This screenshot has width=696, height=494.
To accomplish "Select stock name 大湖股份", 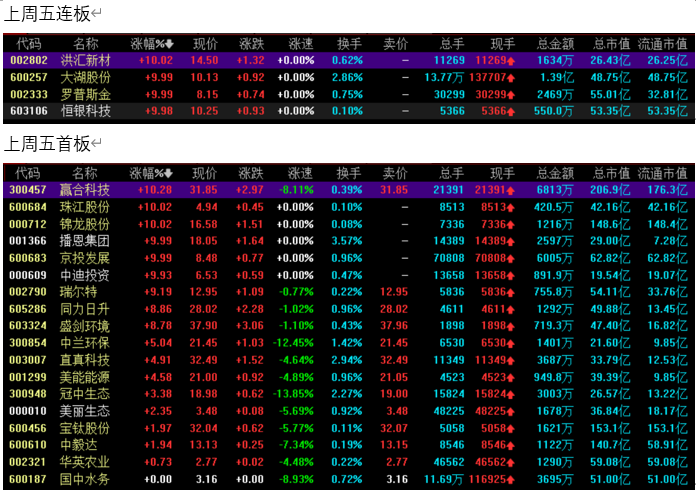I will click(85, 77).
